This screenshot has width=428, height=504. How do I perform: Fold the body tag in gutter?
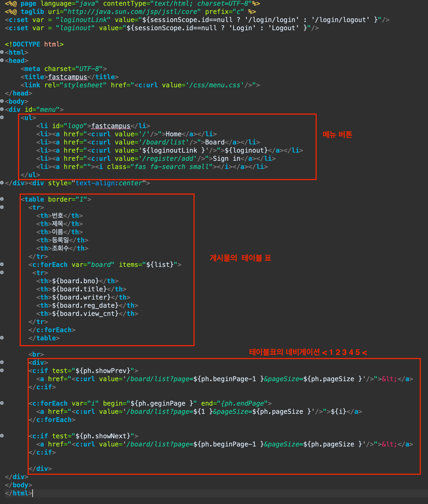[x=2, y=101]
